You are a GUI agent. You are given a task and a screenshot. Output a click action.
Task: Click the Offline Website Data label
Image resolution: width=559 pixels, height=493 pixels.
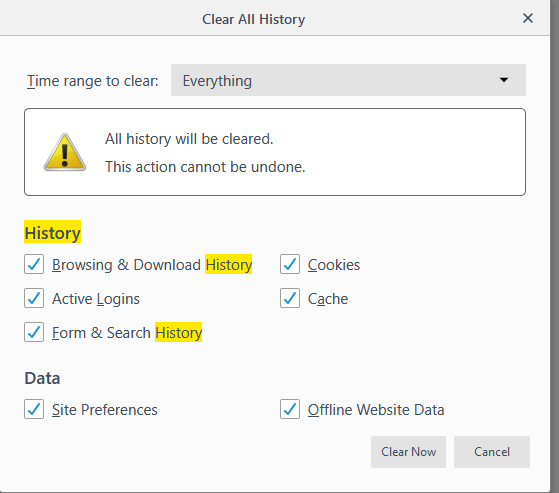376,410
